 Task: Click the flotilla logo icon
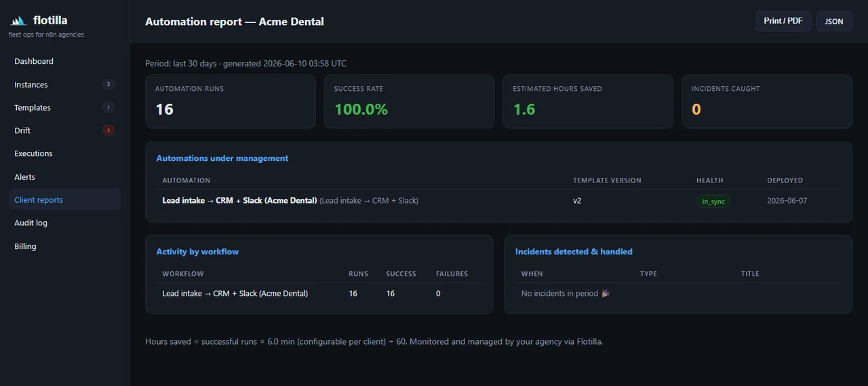18,20
